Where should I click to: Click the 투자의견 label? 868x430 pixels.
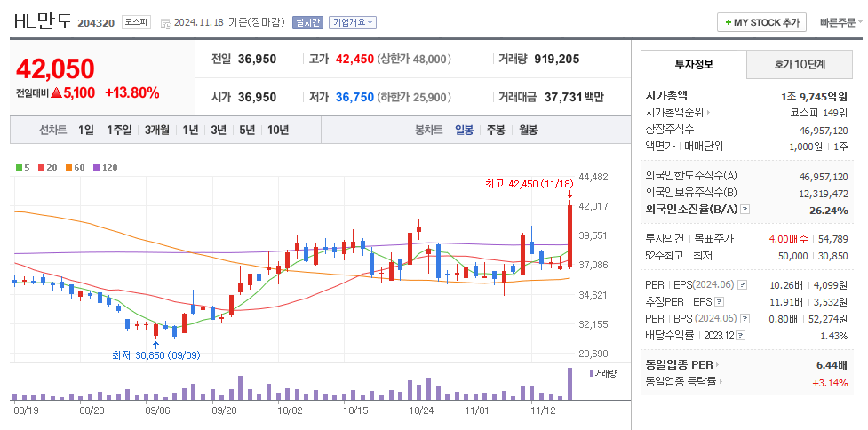[x=665, y=238]
